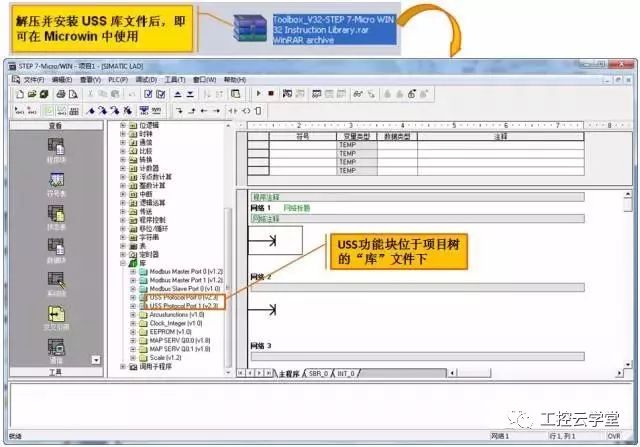The image size is (640, 447).
Task: Select EEPROM (v1.0) library item
Action: click(170, 332)
